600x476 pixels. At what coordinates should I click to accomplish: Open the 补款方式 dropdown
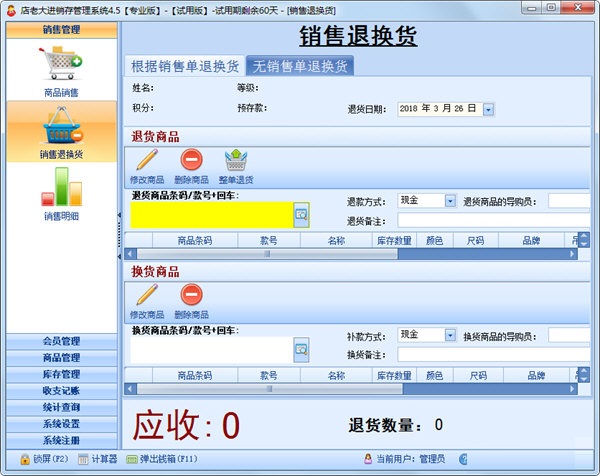450,335
